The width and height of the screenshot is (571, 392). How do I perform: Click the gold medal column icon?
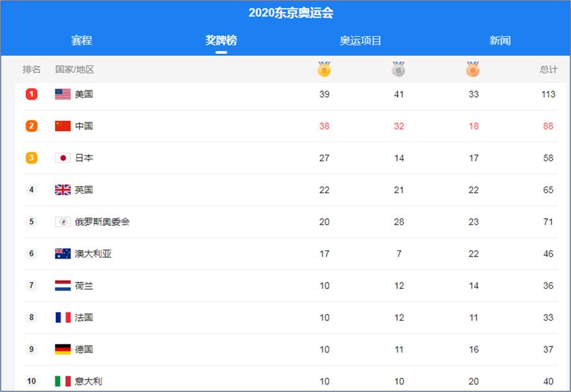click(324, 69)
